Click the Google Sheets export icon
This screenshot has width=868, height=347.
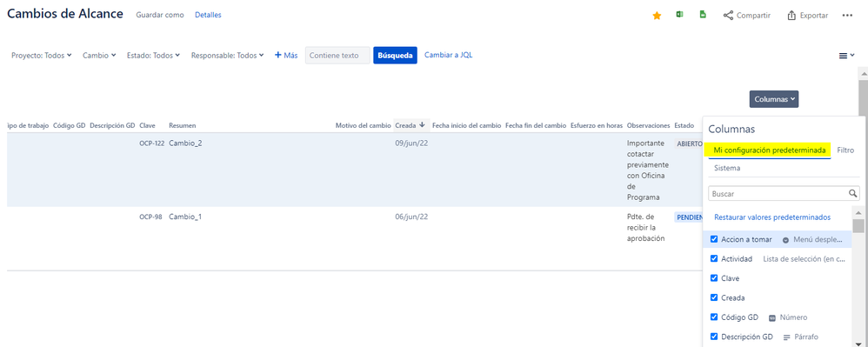703,15
